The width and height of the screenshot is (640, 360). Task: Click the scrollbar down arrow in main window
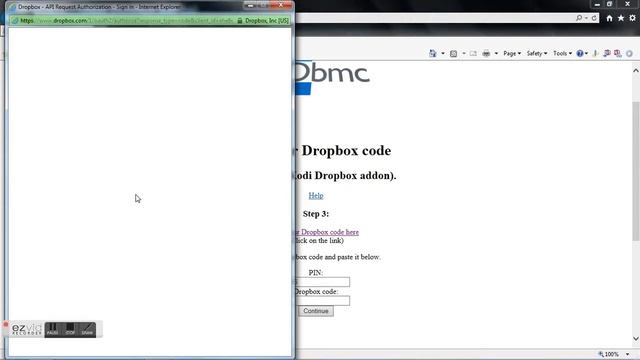(636, 338)
